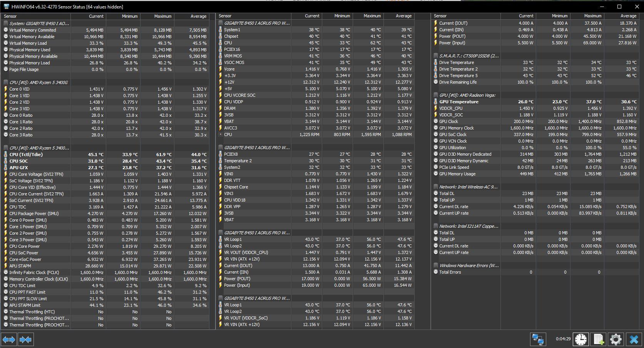Open sensor settings gear icon
The image size is (644, 348).
[x=616, y=339]
